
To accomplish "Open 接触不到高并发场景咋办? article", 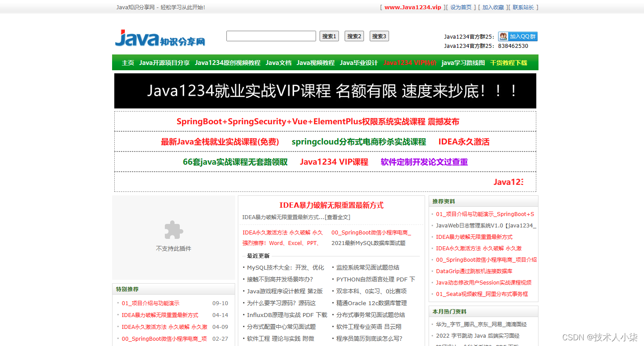I will point(280,279).
